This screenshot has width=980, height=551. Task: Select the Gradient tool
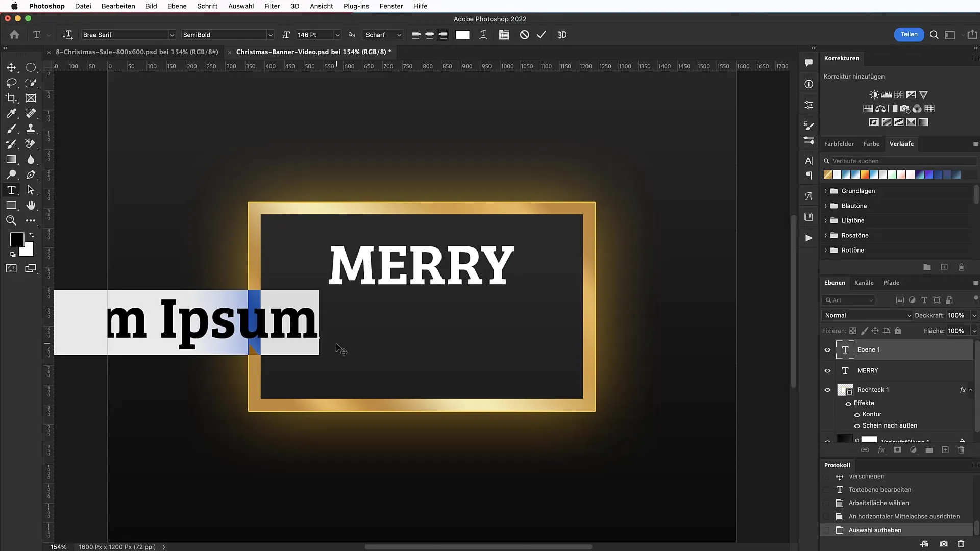[11, 159]
